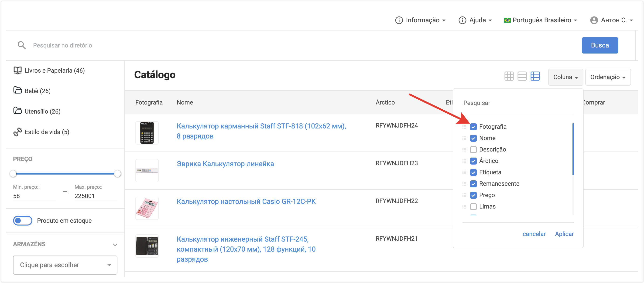Uncheck the Fotografia column checkbox
This screenshot has height=283, width=644.
pos(473,127)
